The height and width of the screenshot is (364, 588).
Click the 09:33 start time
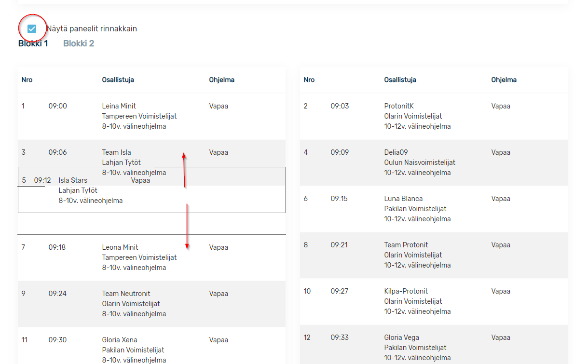340,337
